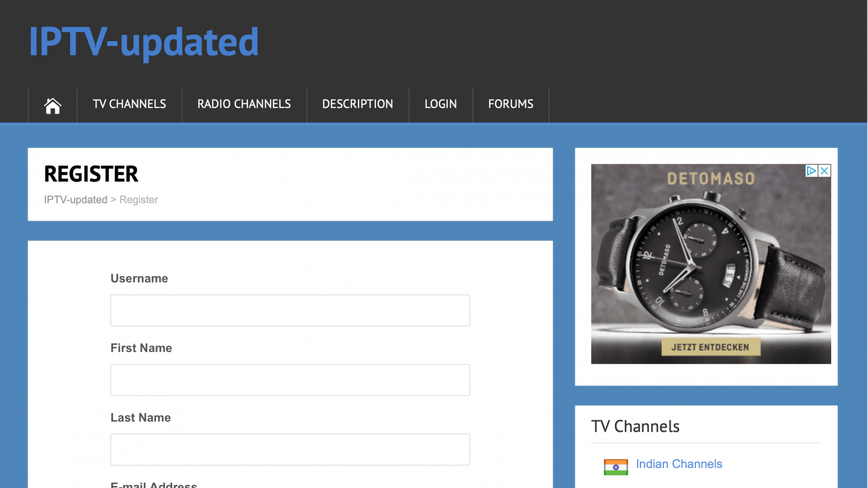868x488 pixels.
Task: Click the TV Channels sidebar heading
Action: click(636, 426)
